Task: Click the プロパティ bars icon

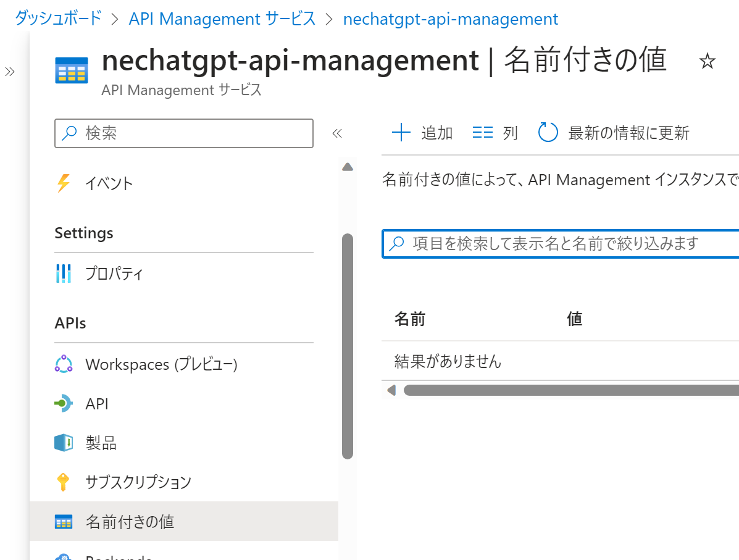Action: 63,273
